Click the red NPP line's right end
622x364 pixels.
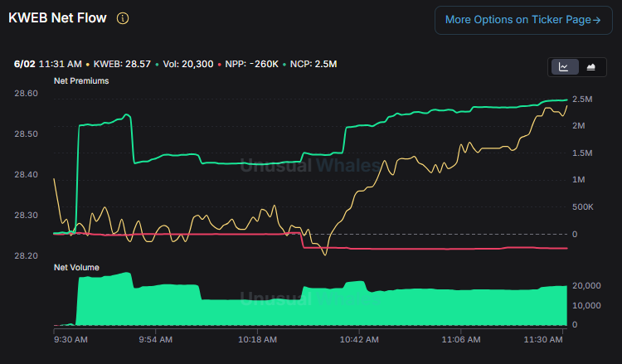[566, 248]
